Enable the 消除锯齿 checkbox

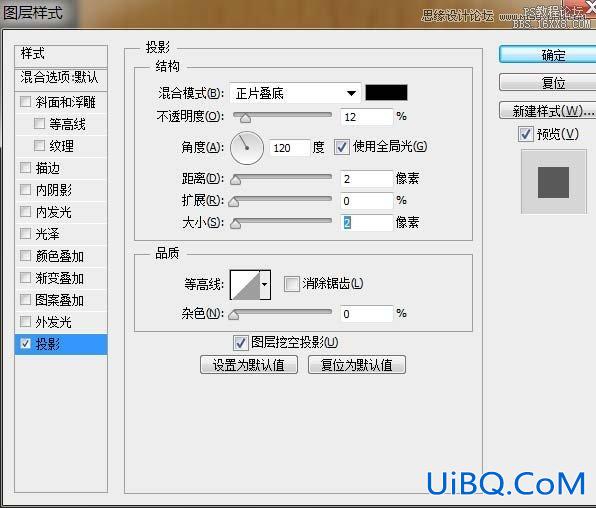tap(292, 284)
